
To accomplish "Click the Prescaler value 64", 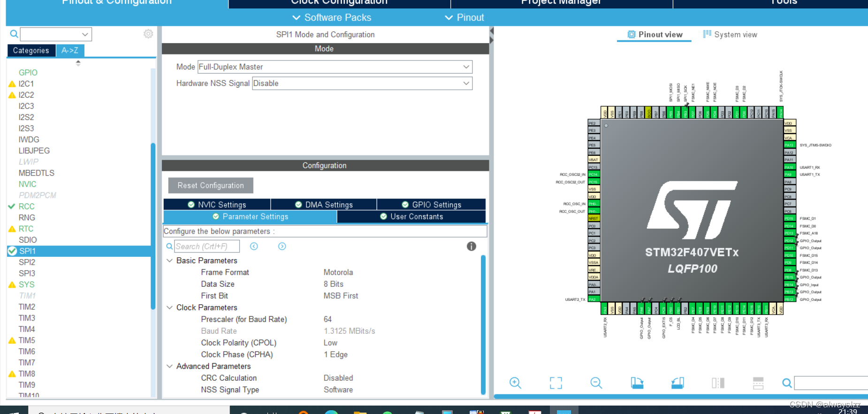I will click(327, 319).
